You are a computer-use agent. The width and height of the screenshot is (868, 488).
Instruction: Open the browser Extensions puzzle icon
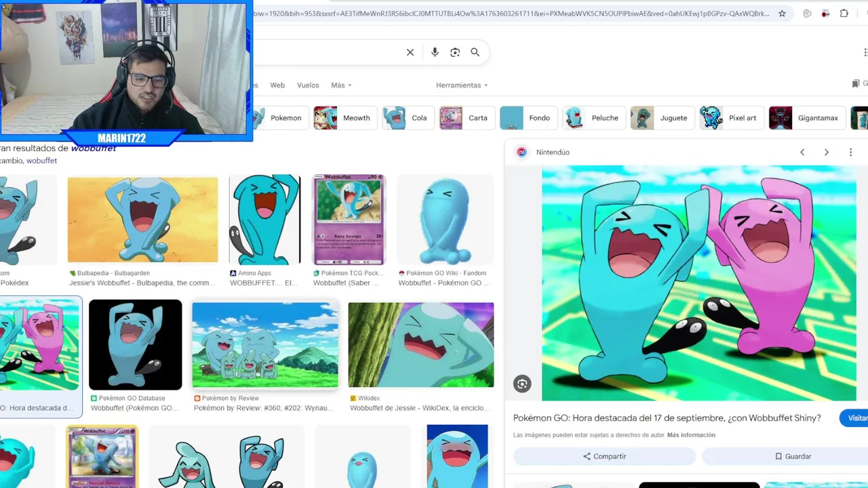[844, 14]
